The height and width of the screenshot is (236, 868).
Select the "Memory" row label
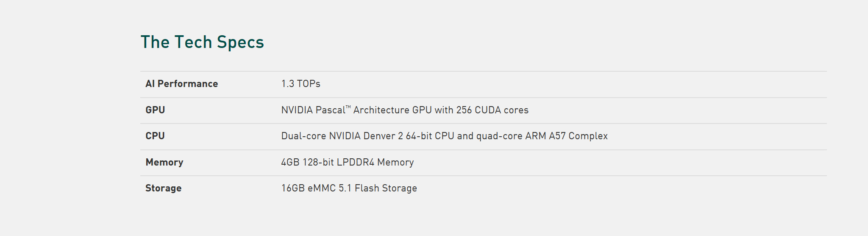point(164,163)
